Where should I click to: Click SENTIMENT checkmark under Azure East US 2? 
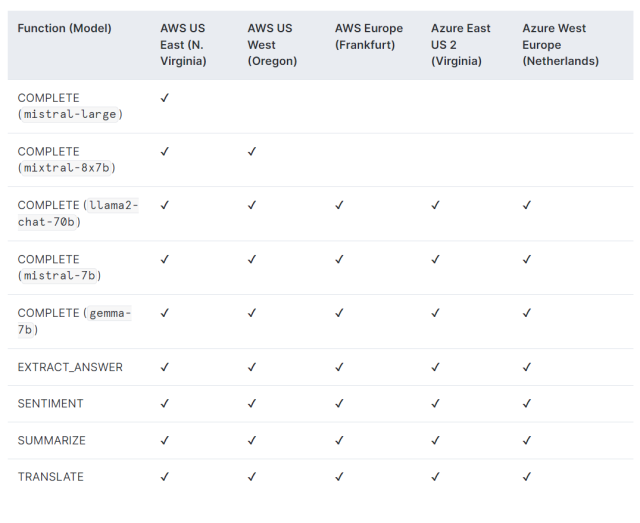point(436,403)
